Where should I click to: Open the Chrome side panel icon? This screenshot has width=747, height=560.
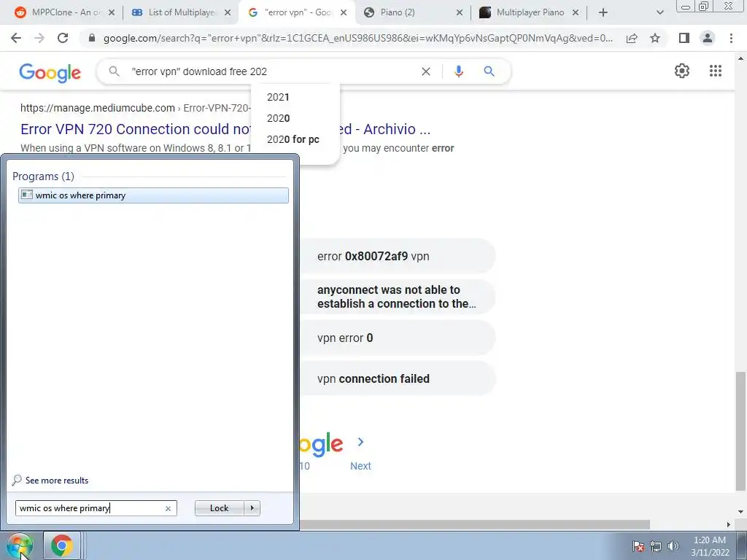[x=684, y=38]
